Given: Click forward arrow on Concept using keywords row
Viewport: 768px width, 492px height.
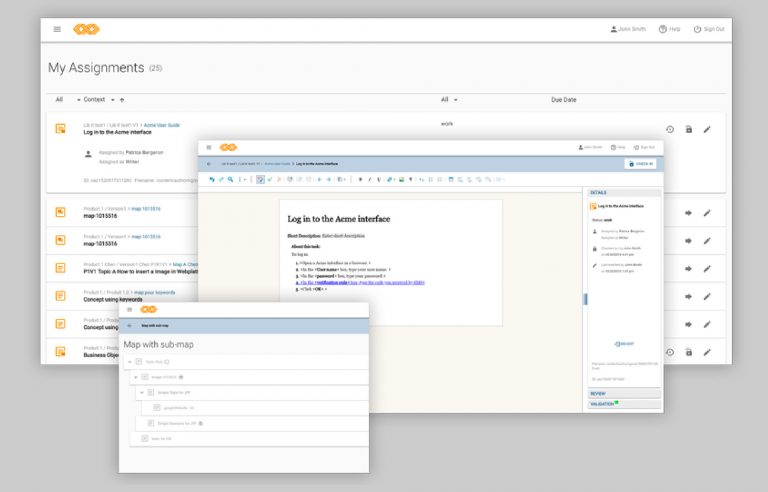Looking at the screenshot, I should click(688, 296).
